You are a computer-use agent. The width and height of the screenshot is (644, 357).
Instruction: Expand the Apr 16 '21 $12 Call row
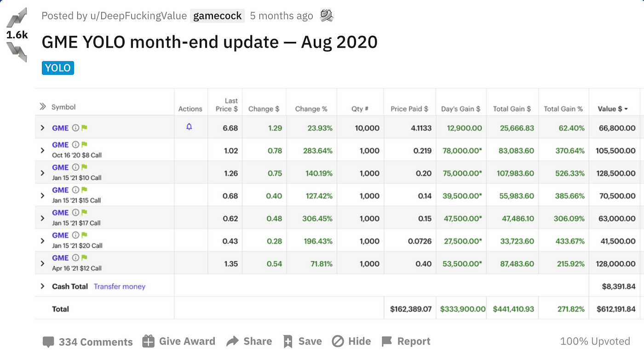(43, 263)
